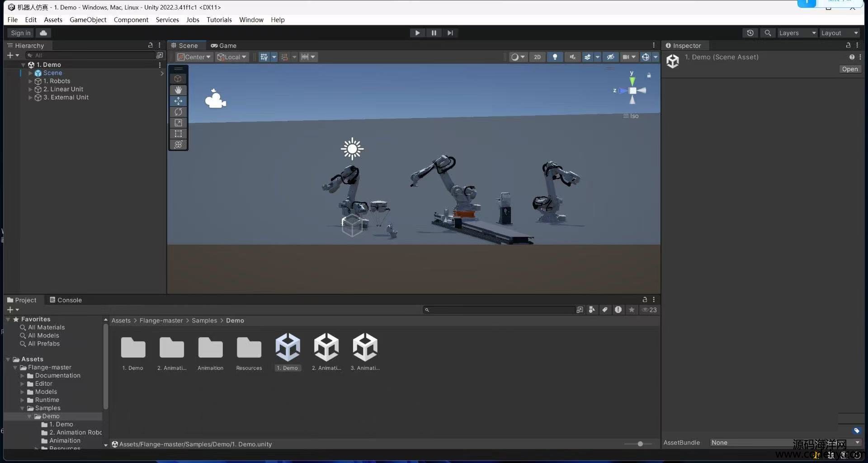Open the scene camera settings dropdown
Viewport: 868px width, 463px height.
(x=629, y=57)
